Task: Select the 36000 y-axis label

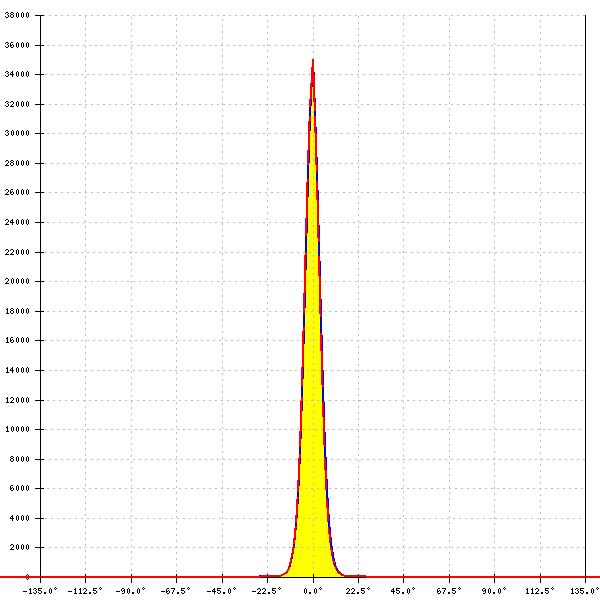Action: point(17,45)
